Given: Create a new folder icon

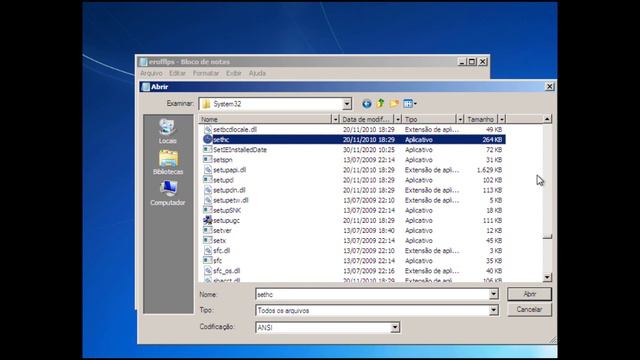Looking at the screenshot, I should 394,104.
